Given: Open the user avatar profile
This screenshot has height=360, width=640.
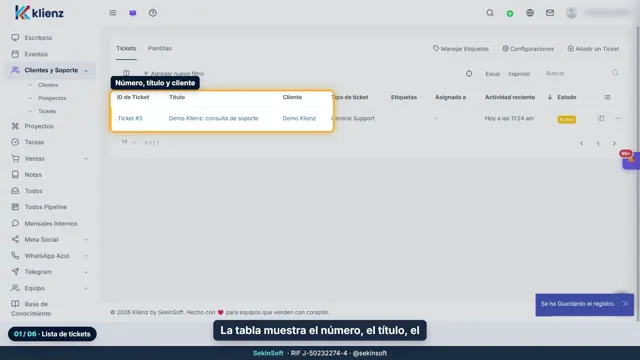Looking at the screenshot, I should click(571, 13).
